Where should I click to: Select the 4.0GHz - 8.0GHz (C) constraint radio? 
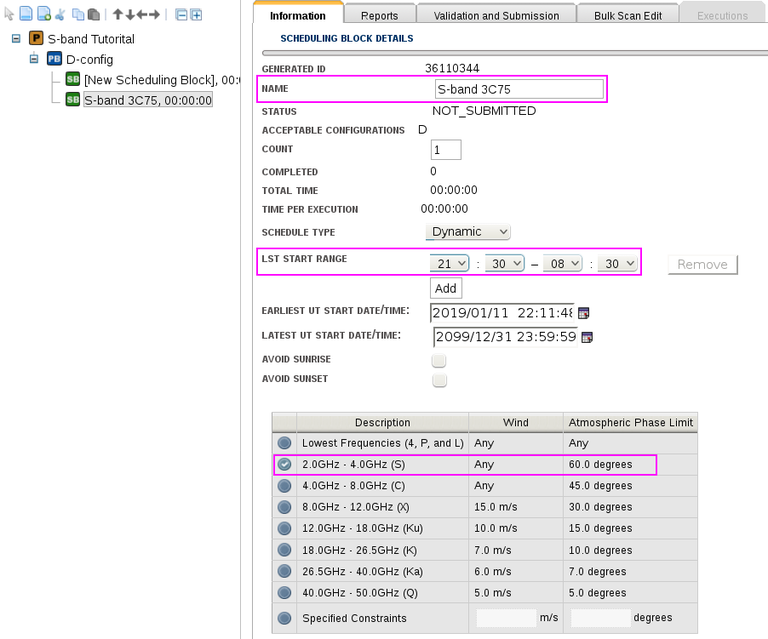click(285, 486)
